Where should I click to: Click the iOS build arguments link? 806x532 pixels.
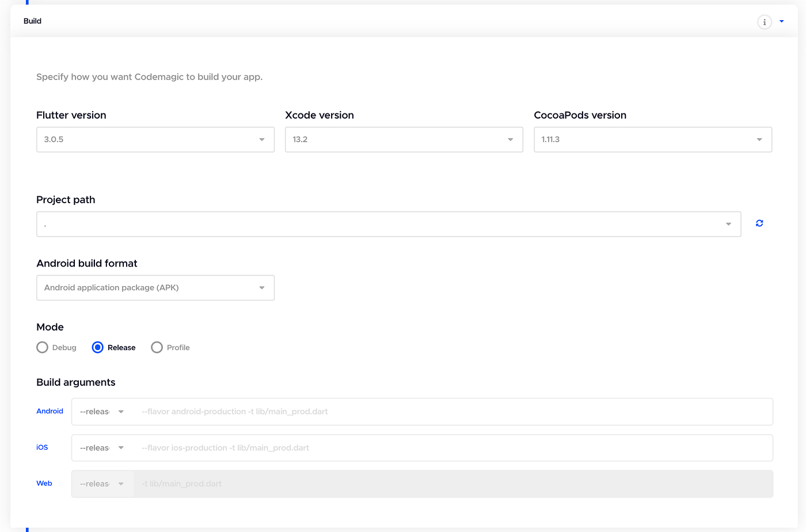point(42,447)
